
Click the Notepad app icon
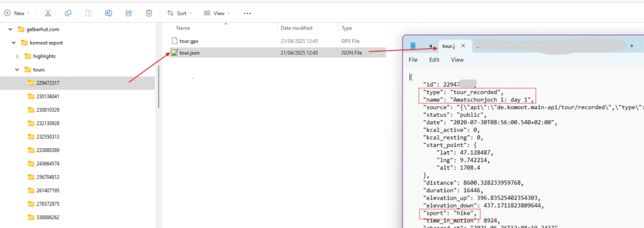413,45
